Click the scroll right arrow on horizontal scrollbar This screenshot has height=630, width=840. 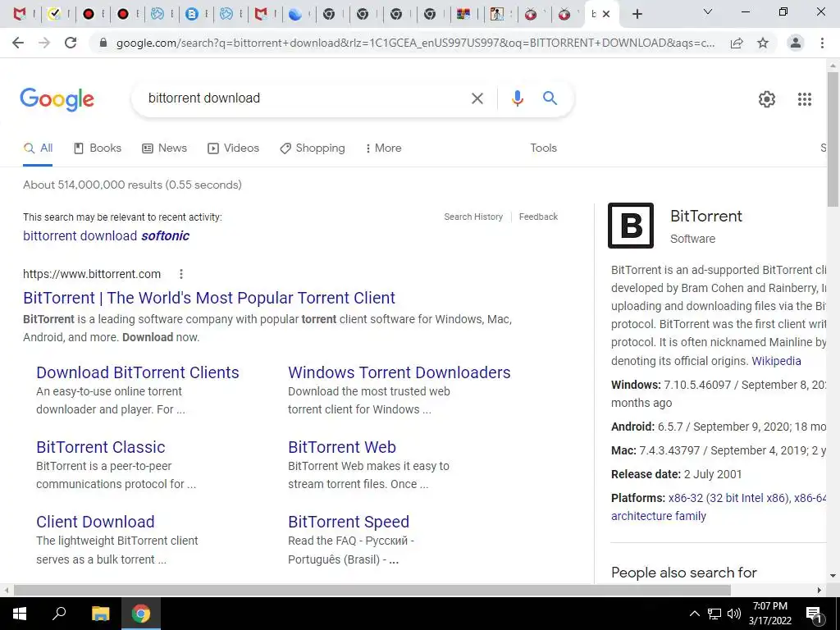[819, 591]
